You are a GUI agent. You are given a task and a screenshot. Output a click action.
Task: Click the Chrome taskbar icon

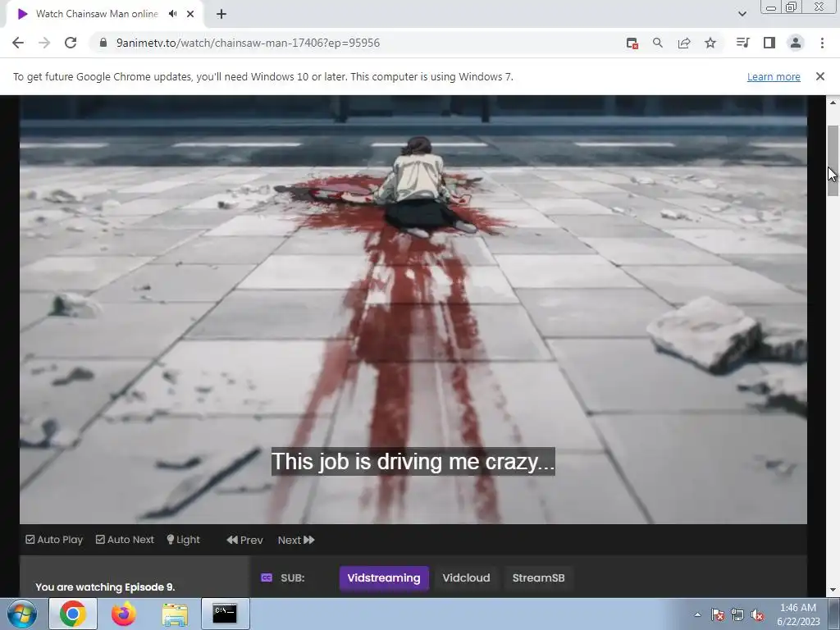pos(73,614)
